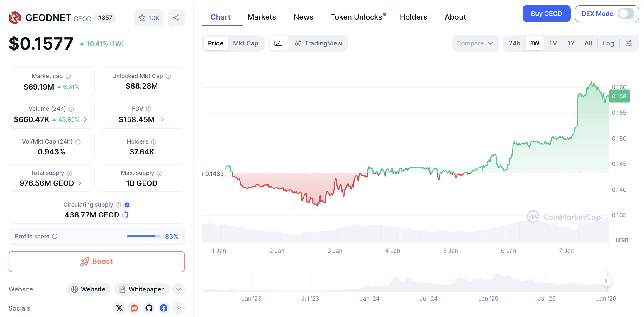
Task: Open the Token Unlocks tab
Action: coord(356,17)
